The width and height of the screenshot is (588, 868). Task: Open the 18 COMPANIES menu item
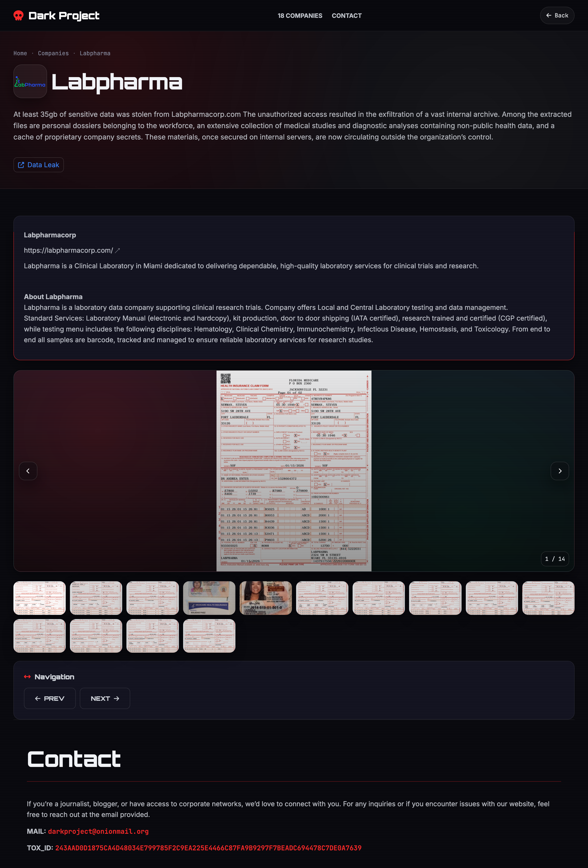pyautogui.click(x=300, y=16)
